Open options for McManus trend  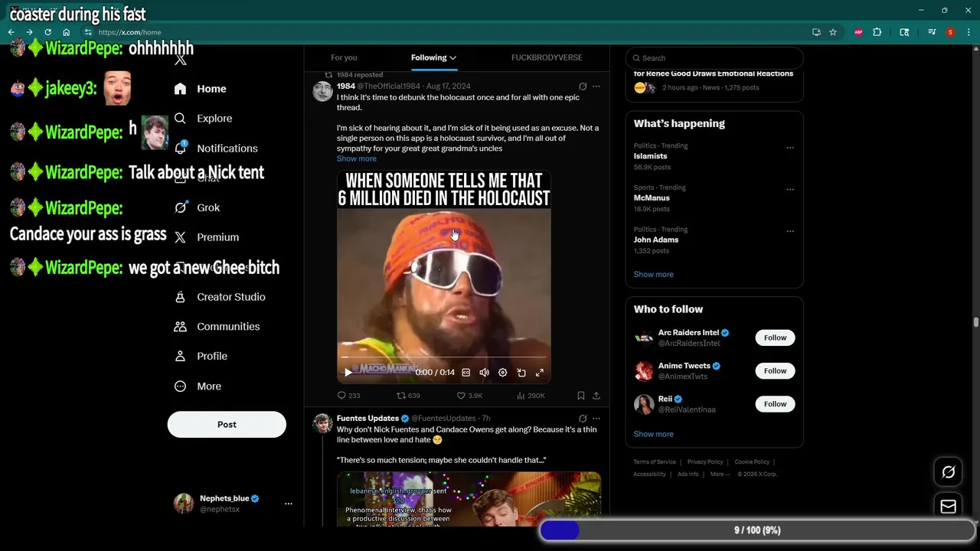point(790,189)
